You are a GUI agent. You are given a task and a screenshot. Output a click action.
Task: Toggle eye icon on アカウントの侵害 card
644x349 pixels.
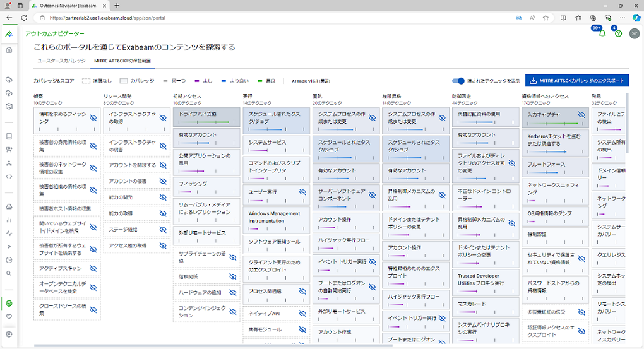pos(163,181)
